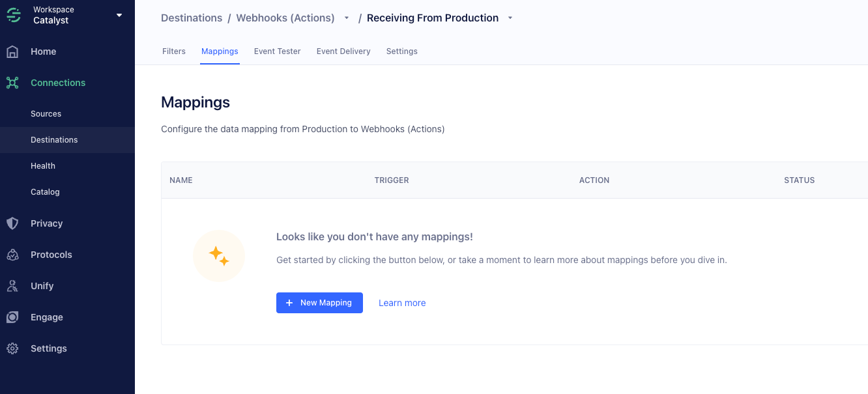
Task: Switch to the Filters tab
Action: point(174,51)
